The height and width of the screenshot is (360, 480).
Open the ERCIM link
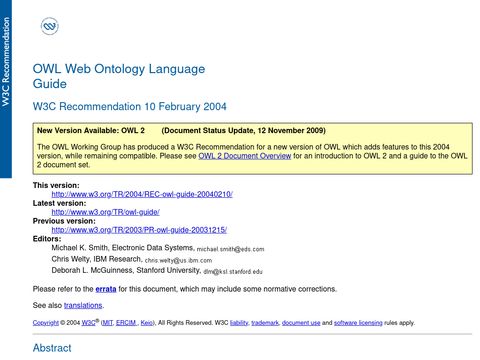coord(126,323)
